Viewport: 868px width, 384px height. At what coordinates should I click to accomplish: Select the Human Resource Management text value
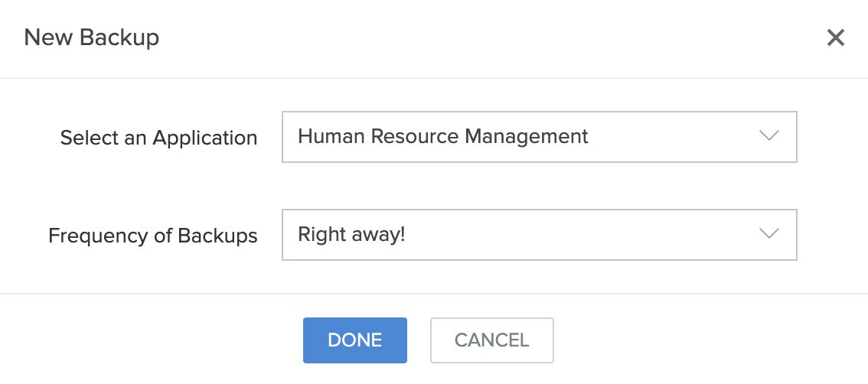click(442, 137)
